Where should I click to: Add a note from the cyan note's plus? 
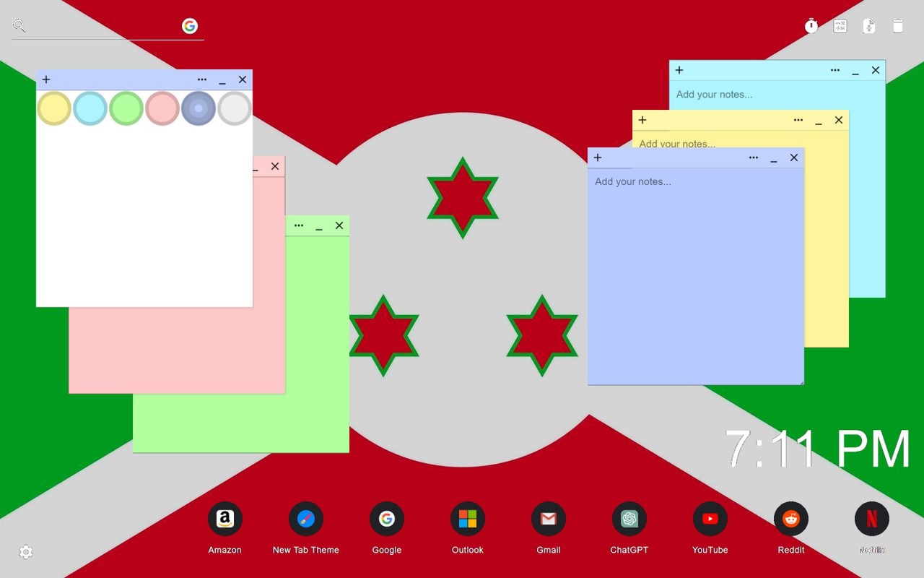point(679,70)
